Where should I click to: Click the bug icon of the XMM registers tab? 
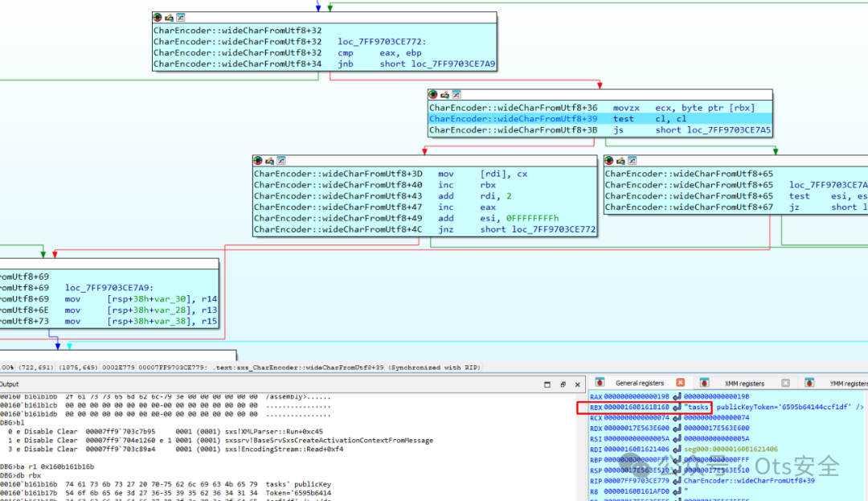704,383
